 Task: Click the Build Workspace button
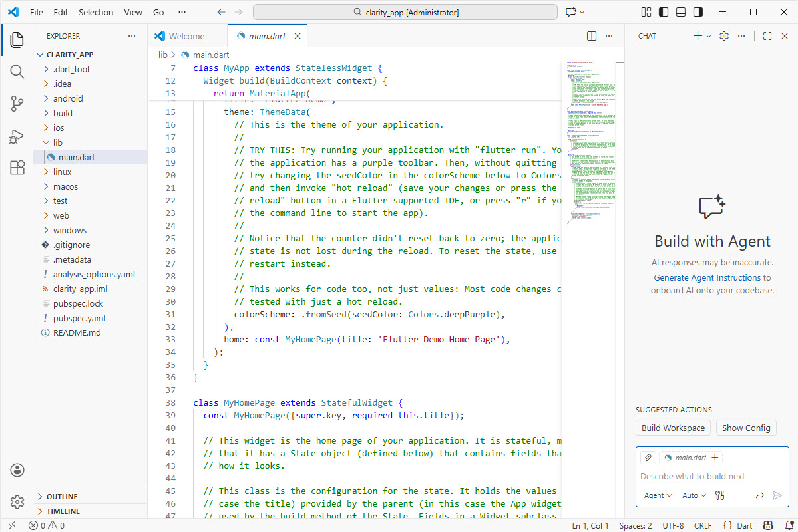673,428
